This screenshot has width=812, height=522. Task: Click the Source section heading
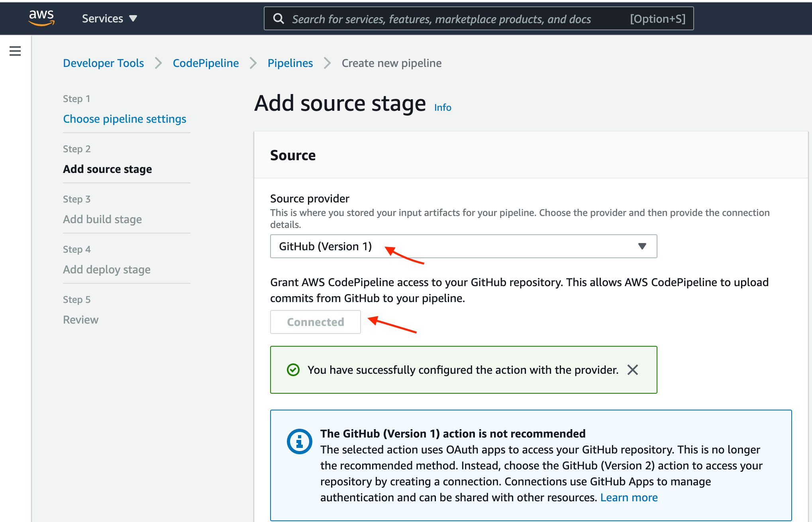pos(293,155)
